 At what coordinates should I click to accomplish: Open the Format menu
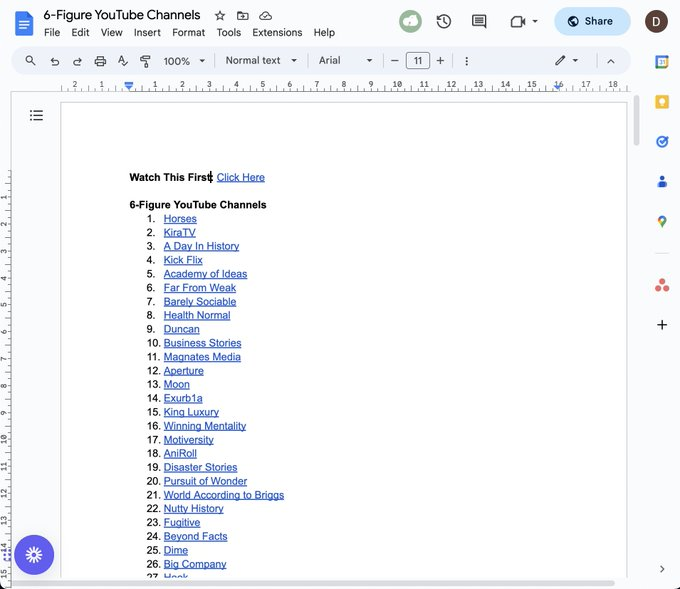coord(188,33)
